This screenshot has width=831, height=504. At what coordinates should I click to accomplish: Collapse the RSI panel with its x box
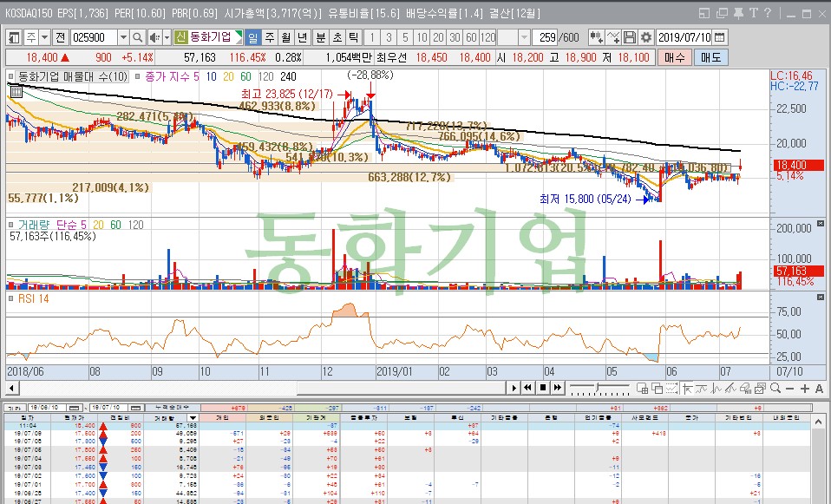pos(821,298)
